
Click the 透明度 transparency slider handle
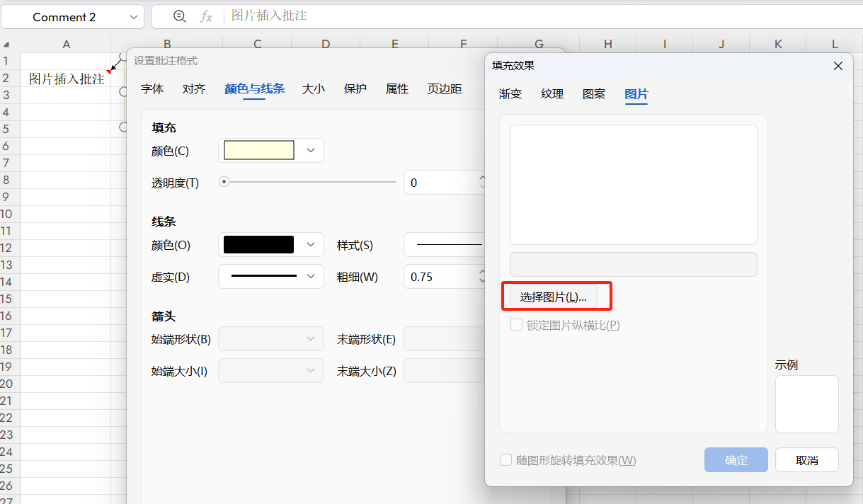coord(224,182)
